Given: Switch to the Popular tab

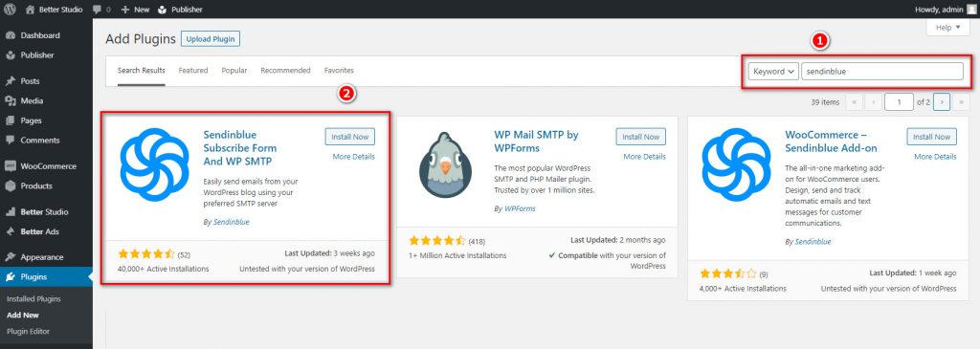Looking at the screenshot, I should pyautogui.click(x=234, y=71).
